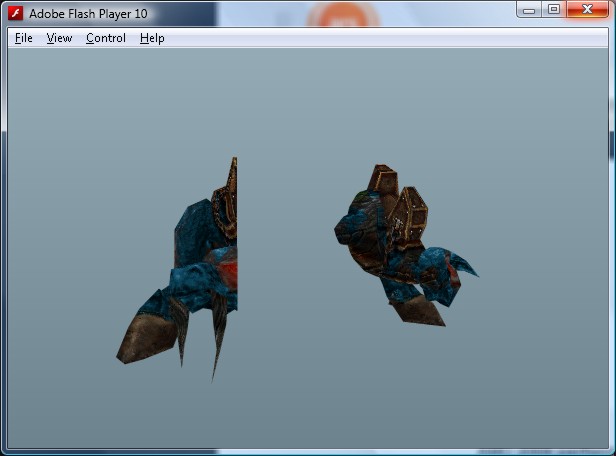Viewport: 616px width, 456px height.
Task: Open the Control menu
Action: click(106, 38)
